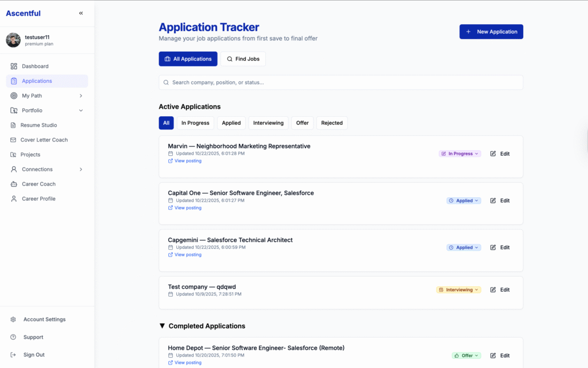Open the Interviewing status dropdown for Test company
Viewport: 588px width, 368px height.
point(458,290)
